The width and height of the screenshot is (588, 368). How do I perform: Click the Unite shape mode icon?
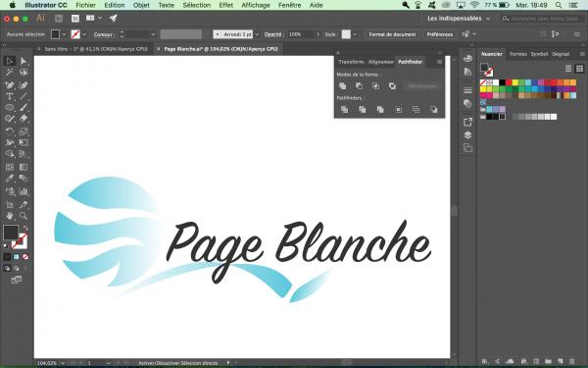[x=342, y=86]
